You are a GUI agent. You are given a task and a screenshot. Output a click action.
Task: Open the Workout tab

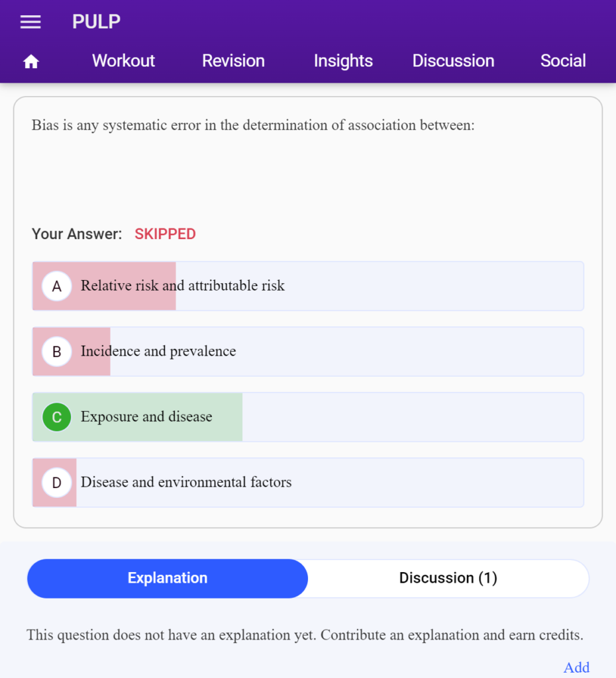point(123,61)
